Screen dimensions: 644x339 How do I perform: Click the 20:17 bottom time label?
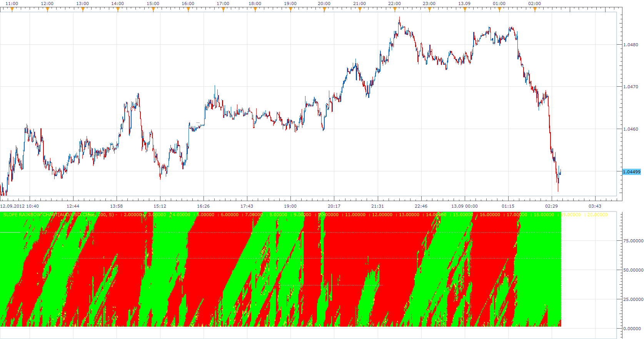point(334,206)
